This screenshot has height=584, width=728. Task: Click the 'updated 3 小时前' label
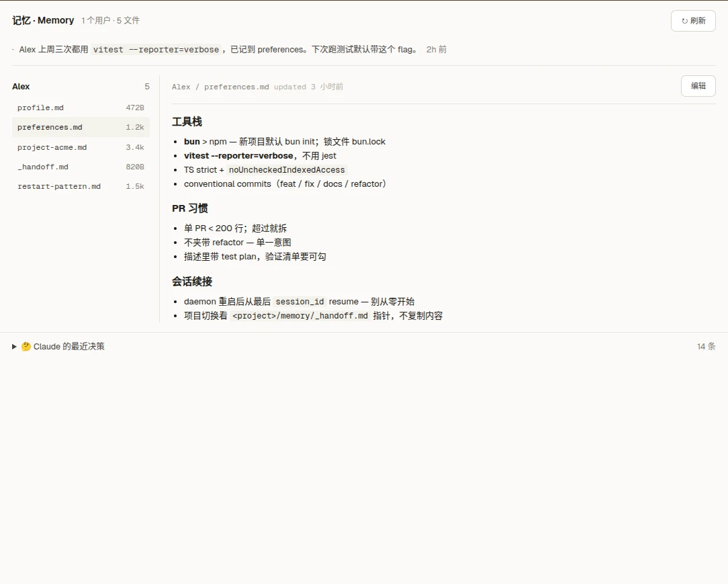[309, 87]
